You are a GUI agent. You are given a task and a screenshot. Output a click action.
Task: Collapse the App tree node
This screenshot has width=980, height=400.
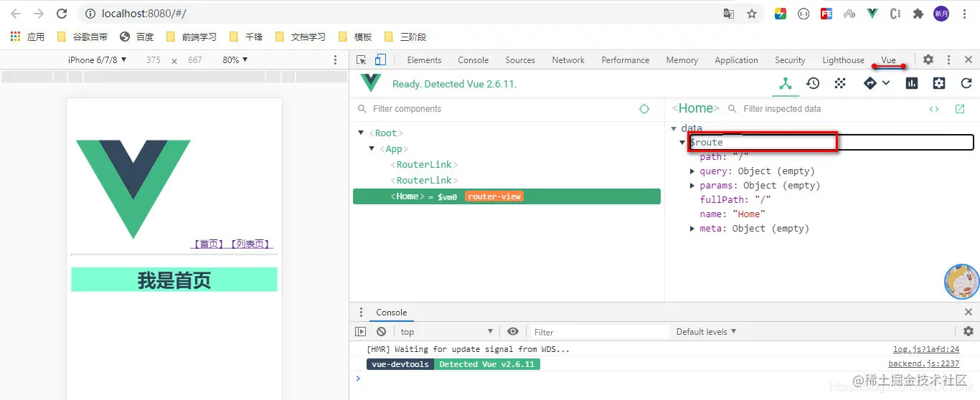tap(372, 149)
